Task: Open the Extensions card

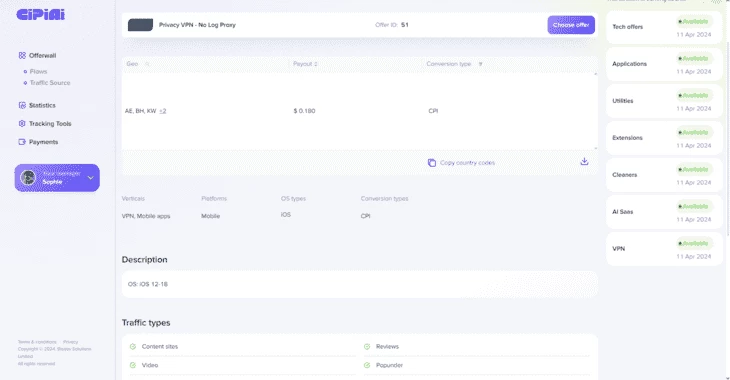Action: tap(663, 138)
